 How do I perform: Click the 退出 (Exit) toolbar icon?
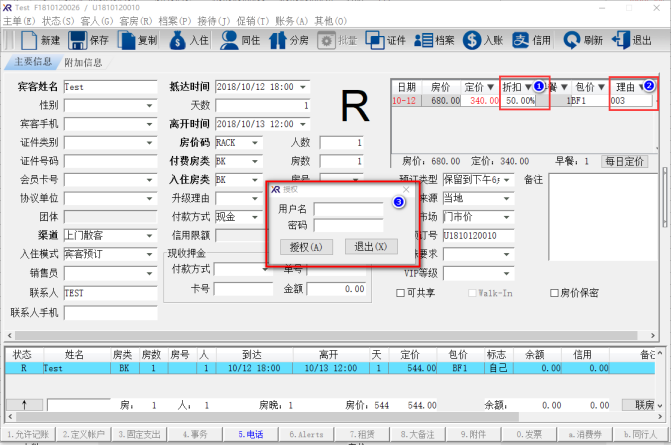pyautogui.click(x=621, y=40)
